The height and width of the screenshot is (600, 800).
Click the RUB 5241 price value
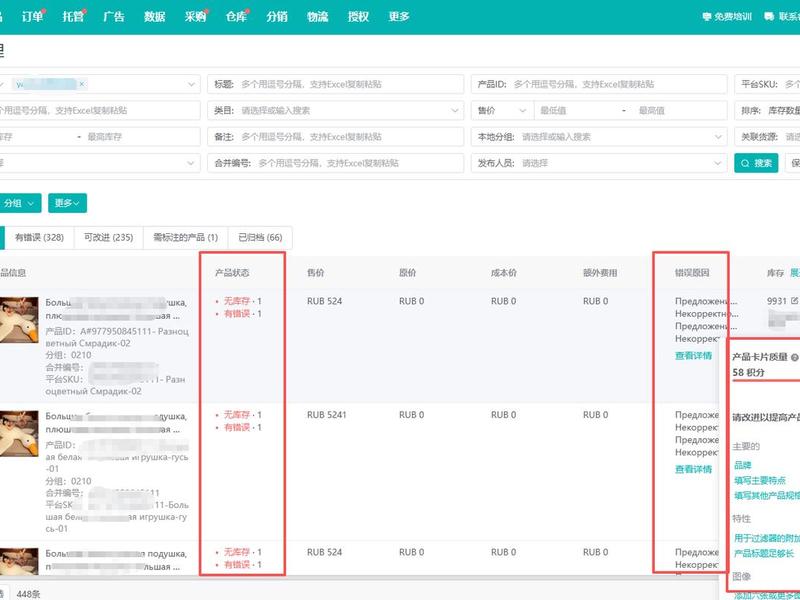point(327,415)
